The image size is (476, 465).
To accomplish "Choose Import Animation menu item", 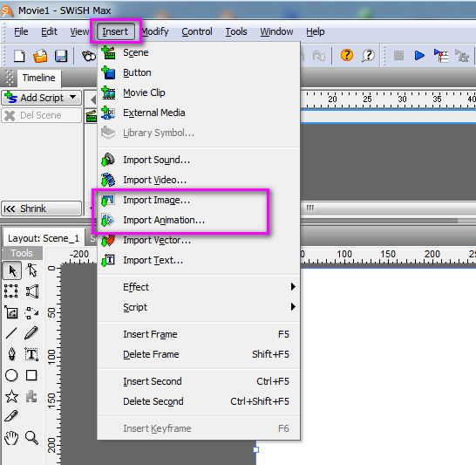I will 199,220.
